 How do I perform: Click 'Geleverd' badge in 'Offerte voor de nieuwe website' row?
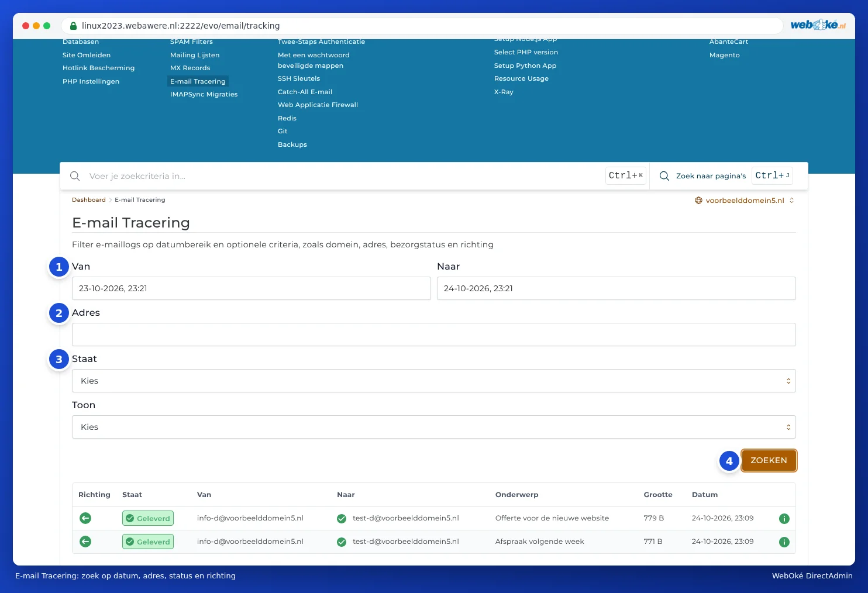(148, 518)
